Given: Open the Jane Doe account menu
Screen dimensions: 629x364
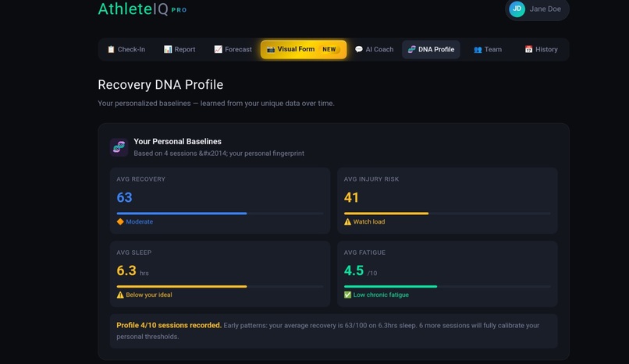Looking at the screenshot, I should [537, 9].
